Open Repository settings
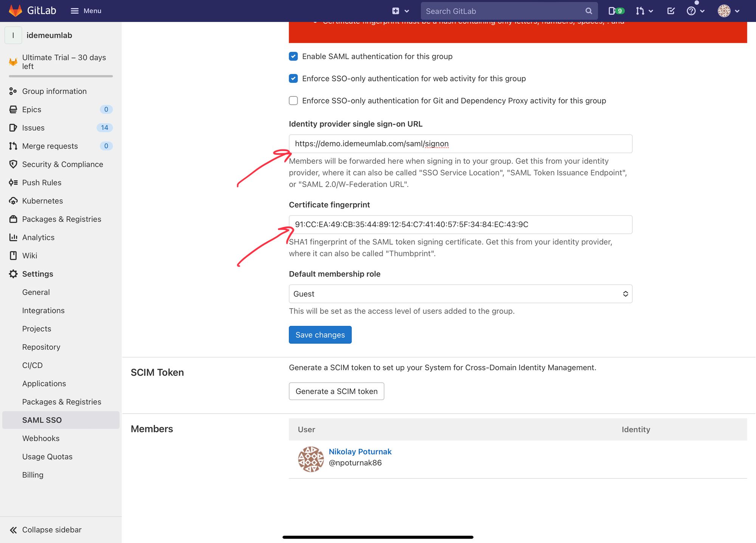Screen dimensions: 756x543 (41, 347)
